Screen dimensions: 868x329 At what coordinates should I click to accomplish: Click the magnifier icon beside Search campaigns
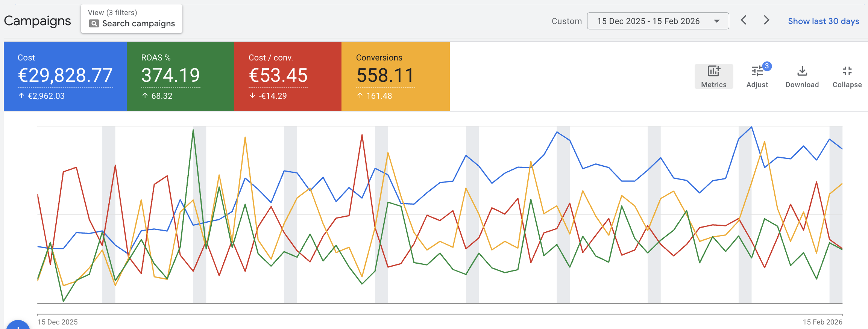(94, 24)
